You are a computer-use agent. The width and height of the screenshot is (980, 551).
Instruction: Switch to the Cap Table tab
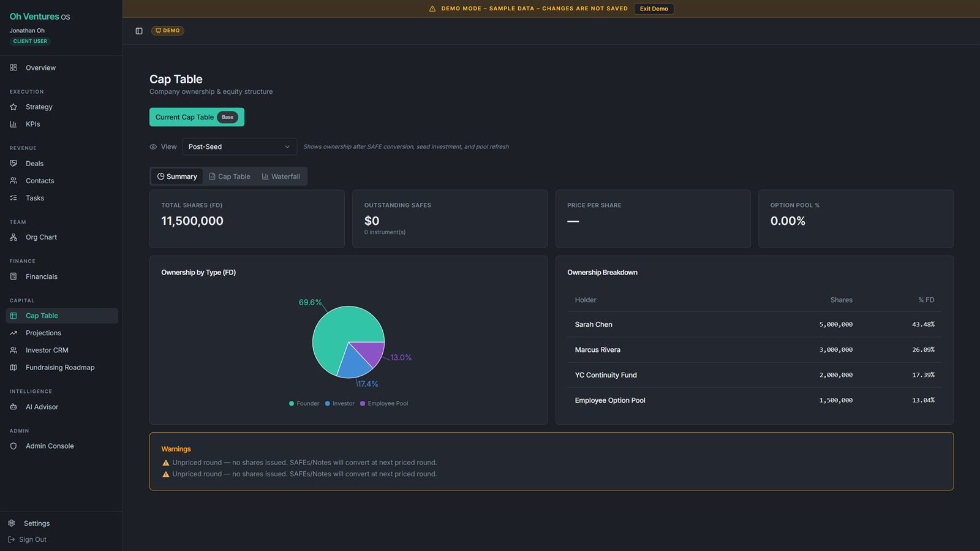(x=230, y=177)
